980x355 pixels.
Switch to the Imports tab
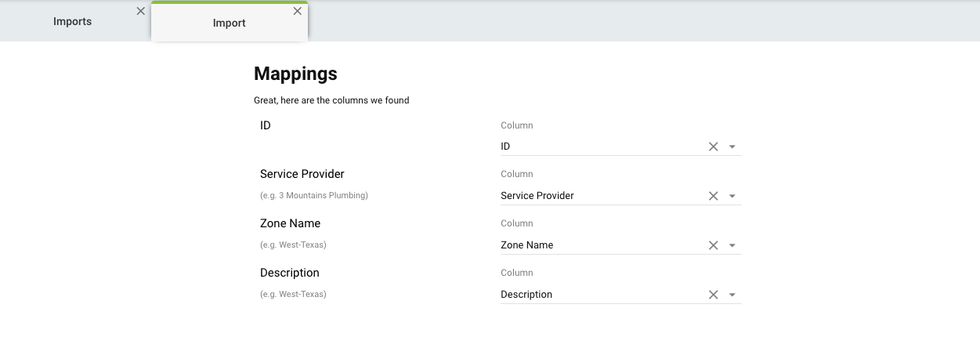pos(72,22)
